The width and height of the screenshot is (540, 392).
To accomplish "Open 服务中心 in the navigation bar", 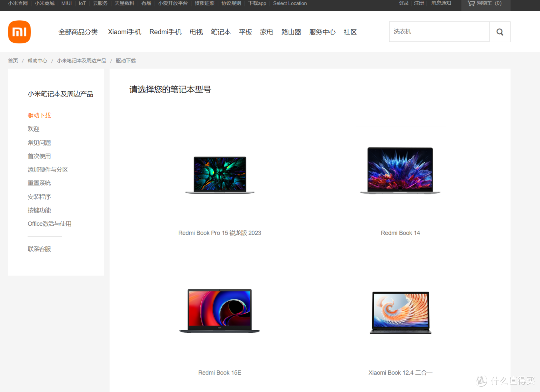I will (x=322, y=32).
